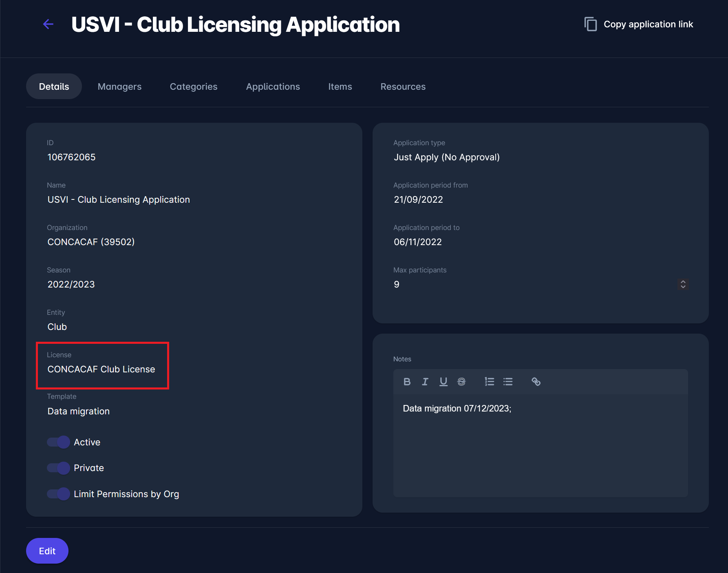The image size is (728, 573).
Task: Open the Categories tab
Action: click(194, 86)
